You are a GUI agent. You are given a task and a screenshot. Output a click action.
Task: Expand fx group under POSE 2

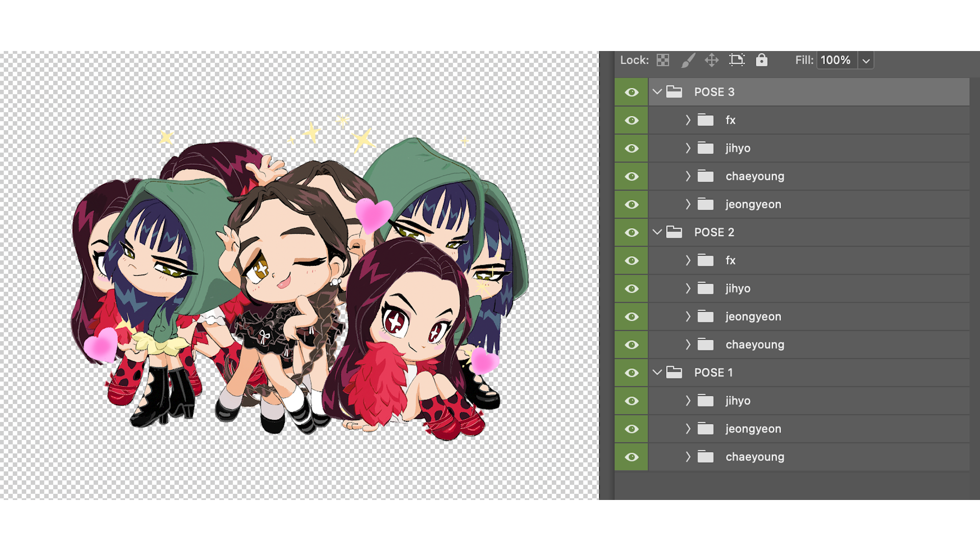point(688,260)
